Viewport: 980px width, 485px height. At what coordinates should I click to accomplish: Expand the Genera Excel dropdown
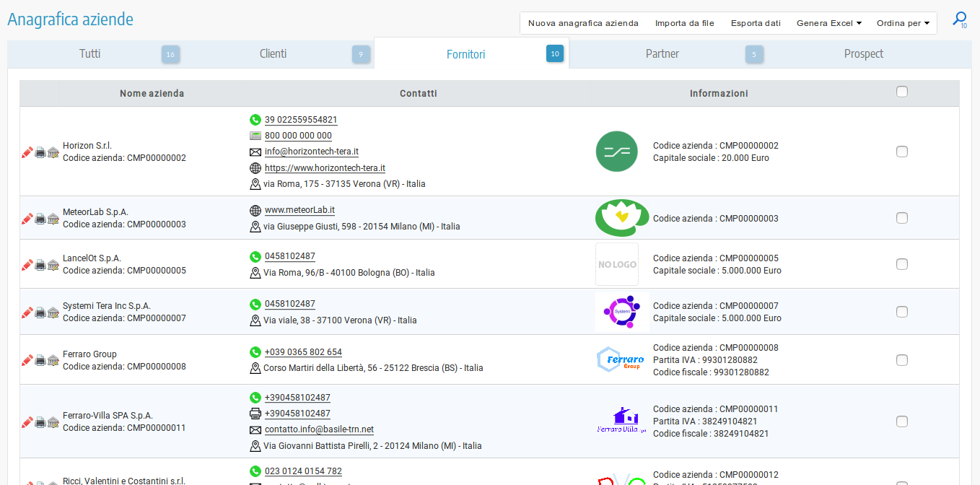pos(829,23)
